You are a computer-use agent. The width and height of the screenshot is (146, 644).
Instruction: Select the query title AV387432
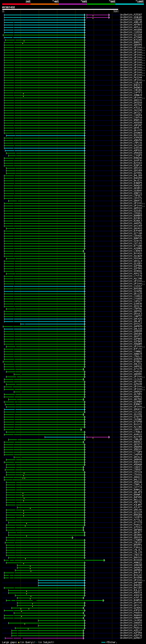(8, 7)
